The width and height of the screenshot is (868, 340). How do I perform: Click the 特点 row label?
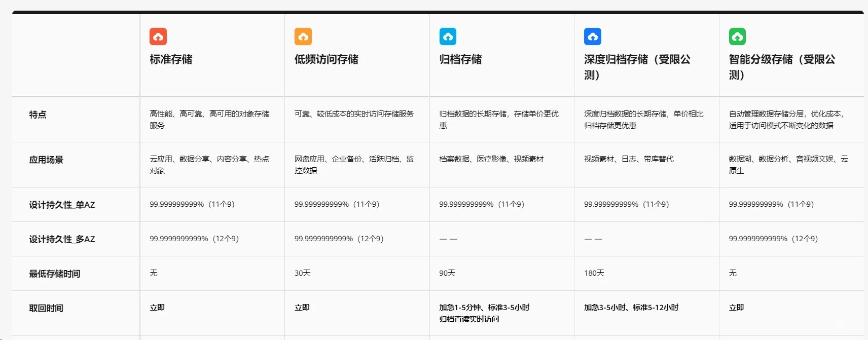[x=38, y=115]
